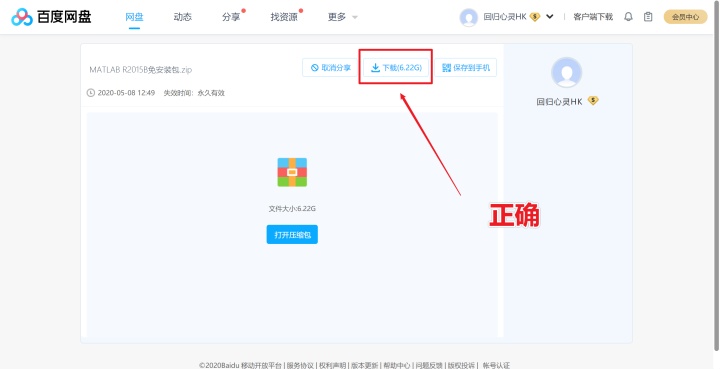Click the 2020-05-08 12:49 share date
Viewport: 720px width, 369px height.
(126, 93)
